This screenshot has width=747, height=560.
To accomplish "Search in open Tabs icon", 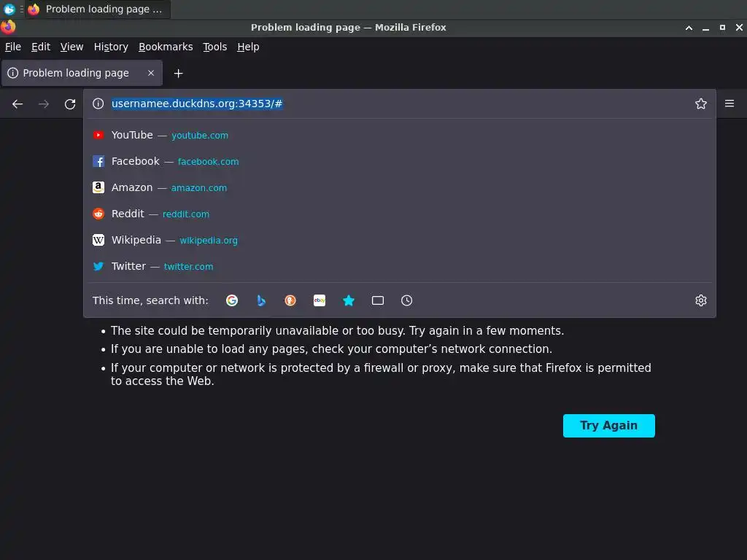I will click(x=378, y=300).
